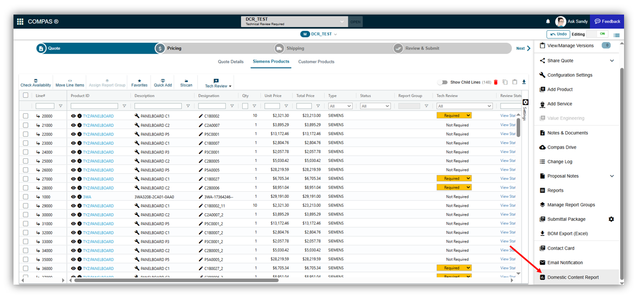Click the Undo button
The height and width of the screenshot is (303, 644).
(559, 34)
